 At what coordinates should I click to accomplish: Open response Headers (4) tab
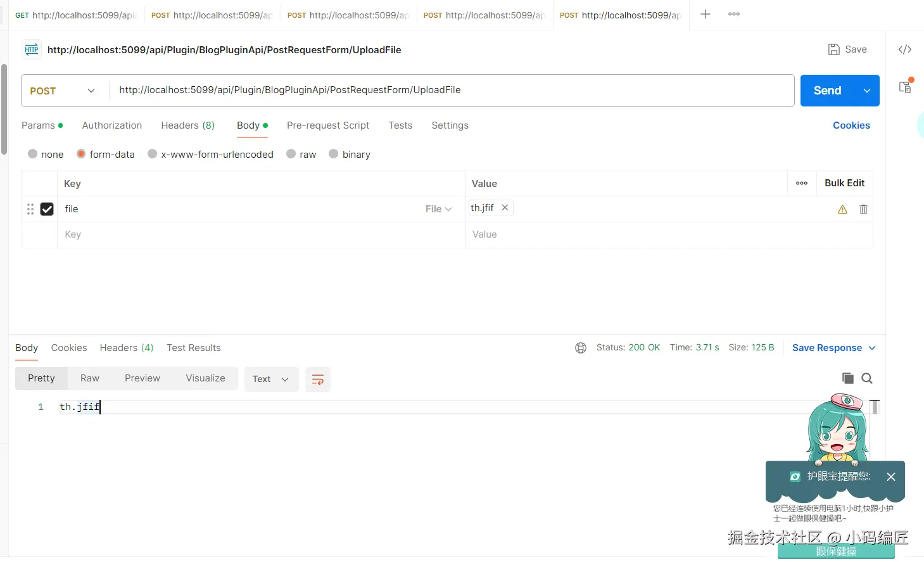click(127, 348)
